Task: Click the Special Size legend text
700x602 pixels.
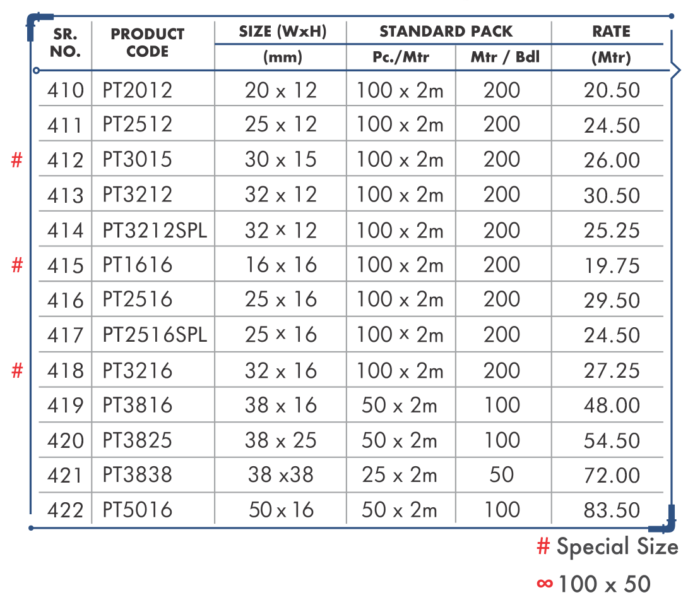Action: [617, 547]
